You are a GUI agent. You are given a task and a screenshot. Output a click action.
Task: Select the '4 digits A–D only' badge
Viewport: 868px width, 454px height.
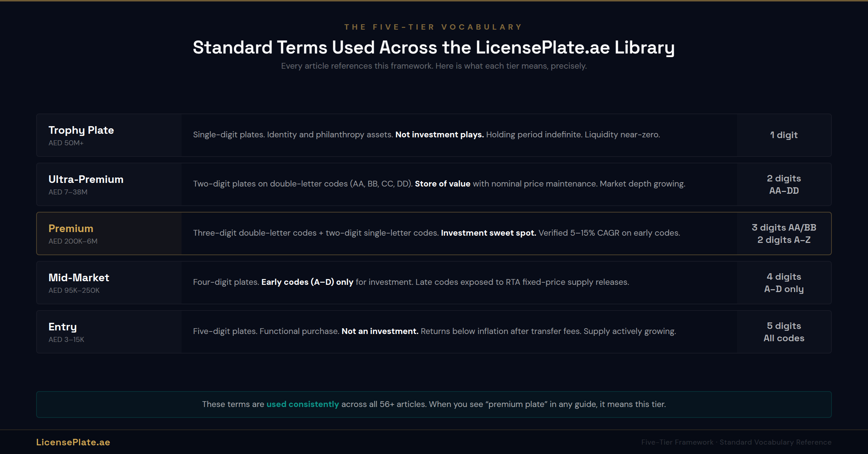click(x=784, y=283)
